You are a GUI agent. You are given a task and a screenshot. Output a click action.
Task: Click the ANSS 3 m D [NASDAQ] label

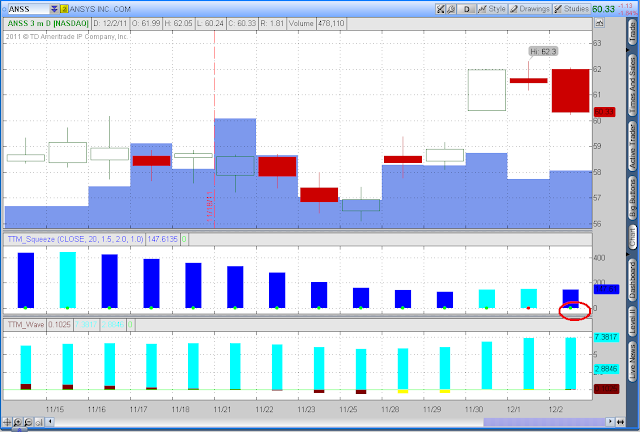point(48,23)
